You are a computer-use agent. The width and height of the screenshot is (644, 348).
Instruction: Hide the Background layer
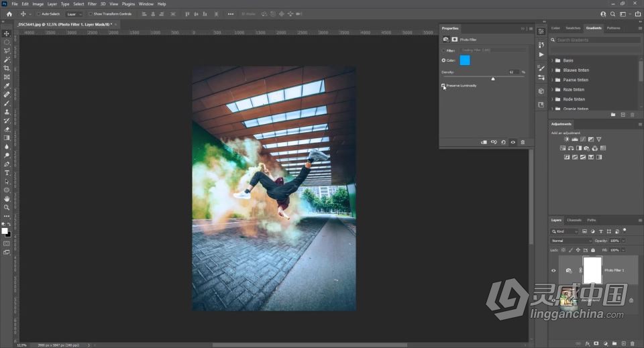click(553, 300)
